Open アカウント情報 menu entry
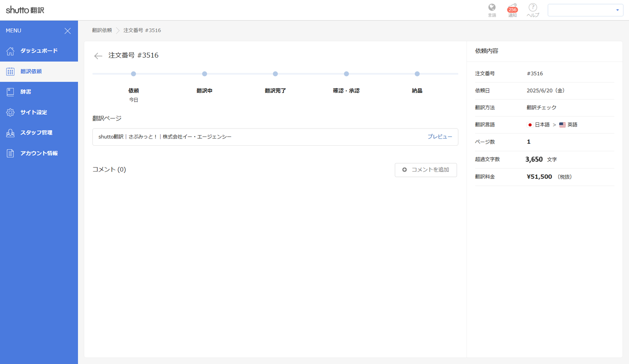Viewport: 629px width, 364px height. click(x=39, y=153)
